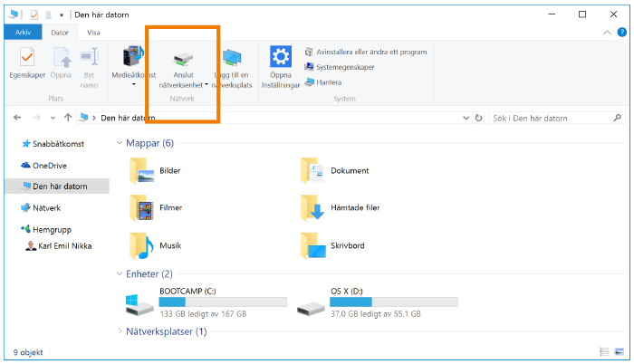The width and height of the screenshot is (634, 364).
Task: Open Medieåtkomst in the ribbon
Action: (x=133, y=60)
